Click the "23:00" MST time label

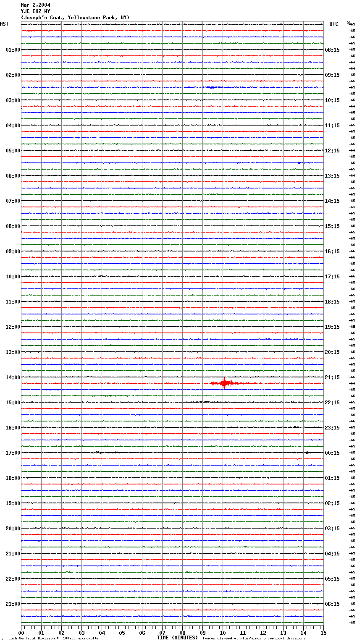[x=13, y=604]
